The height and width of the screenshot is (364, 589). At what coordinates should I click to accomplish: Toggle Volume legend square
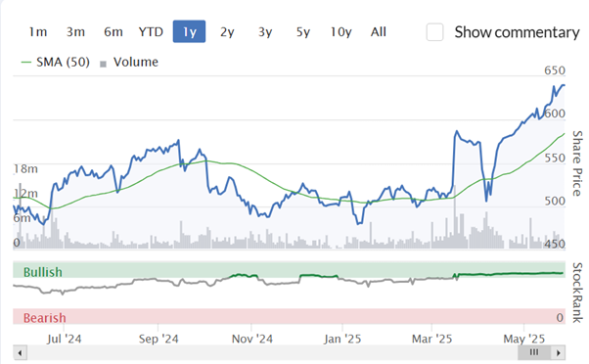(x=129, y=62)
